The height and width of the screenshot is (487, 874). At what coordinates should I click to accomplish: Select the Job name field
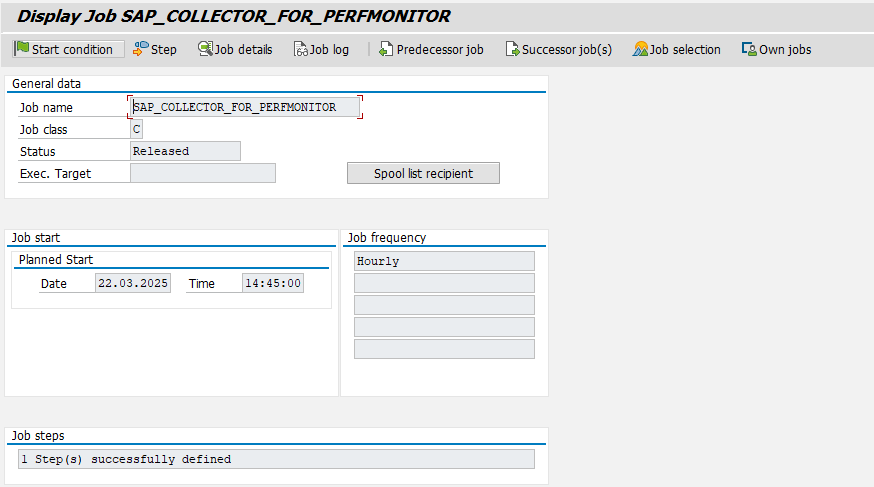click(245, 107)
